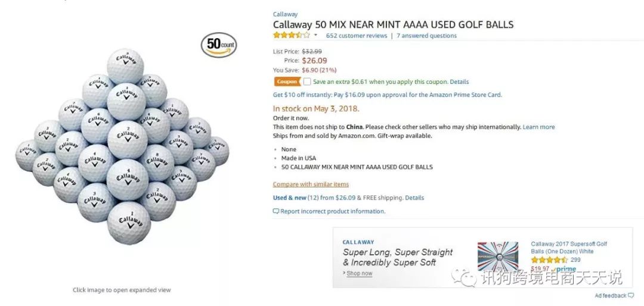Click the product star rating icons

click(292, 36)
